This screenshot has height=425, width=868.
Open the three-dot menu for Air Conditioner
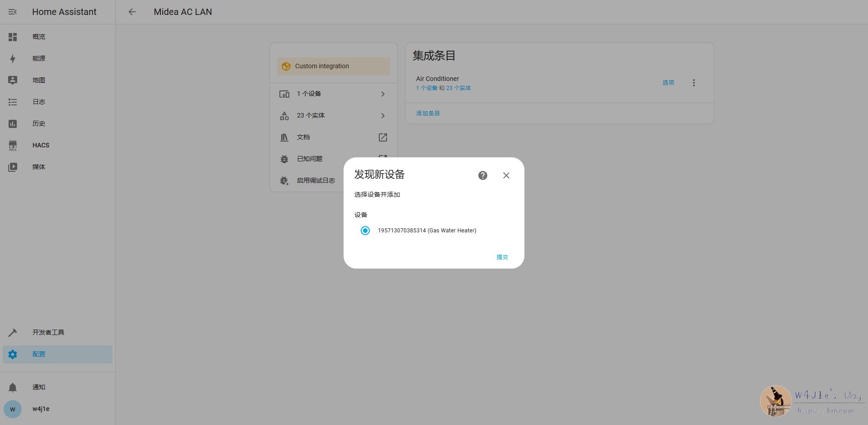pos(693,82)
